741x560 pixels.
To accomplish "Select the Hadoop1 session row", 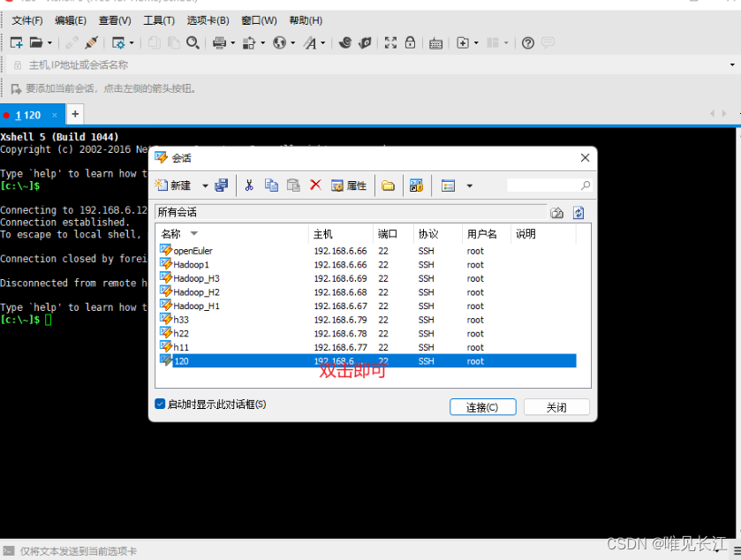I will [367, 265].
